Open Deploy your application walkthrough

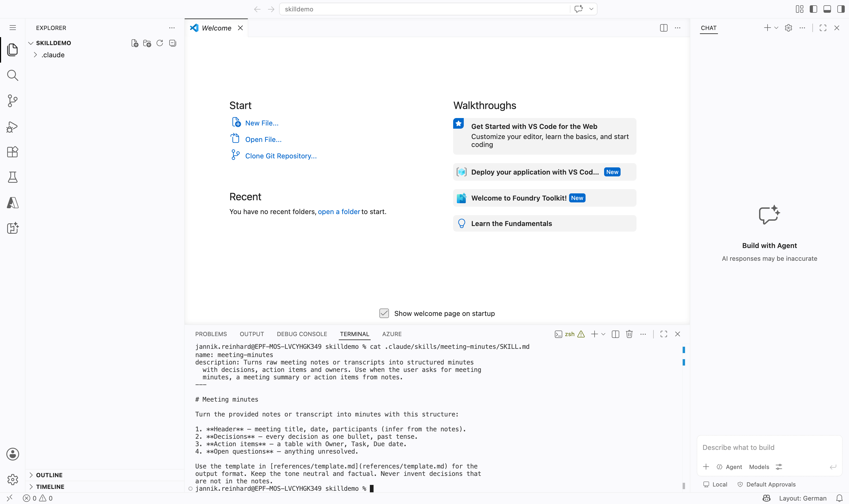[x=545, y=172]
